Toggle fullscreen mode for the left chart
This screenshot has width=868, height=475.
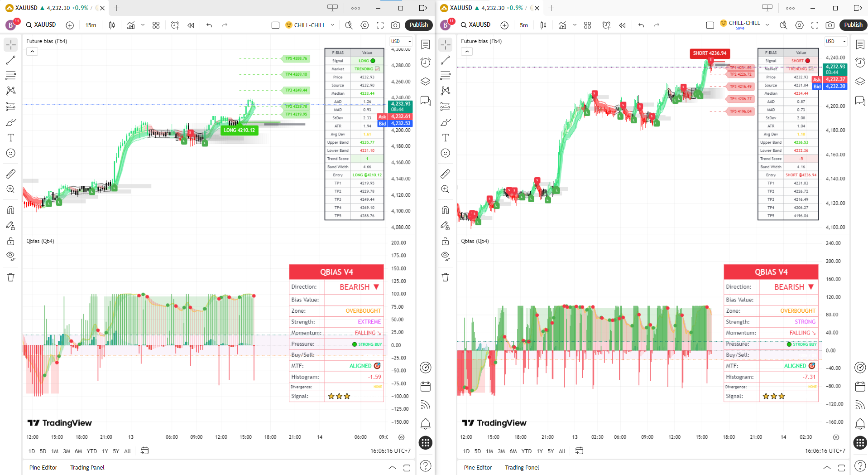pos(380,25)
